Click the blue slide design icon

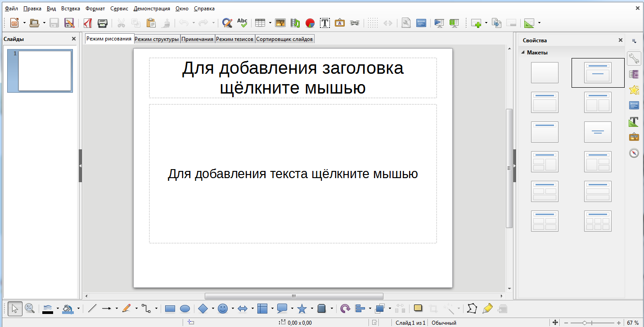pyautogui.click(x=421, y=23)
